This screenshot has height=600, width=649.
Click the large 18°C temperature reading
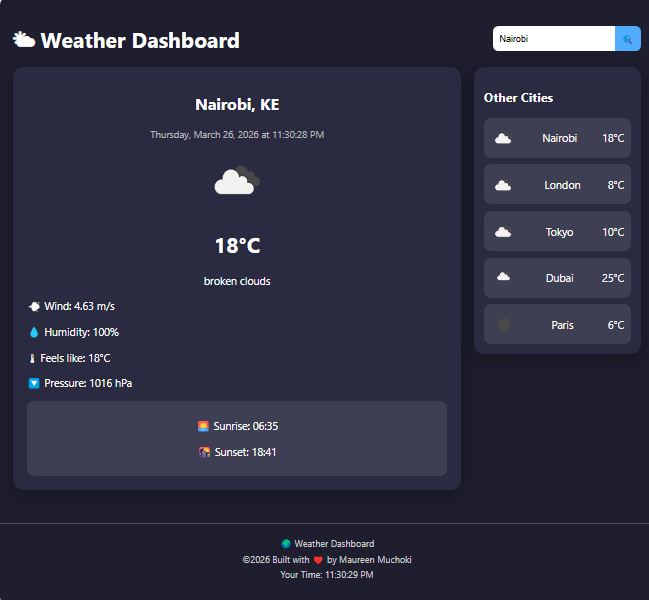pos(238,246)
